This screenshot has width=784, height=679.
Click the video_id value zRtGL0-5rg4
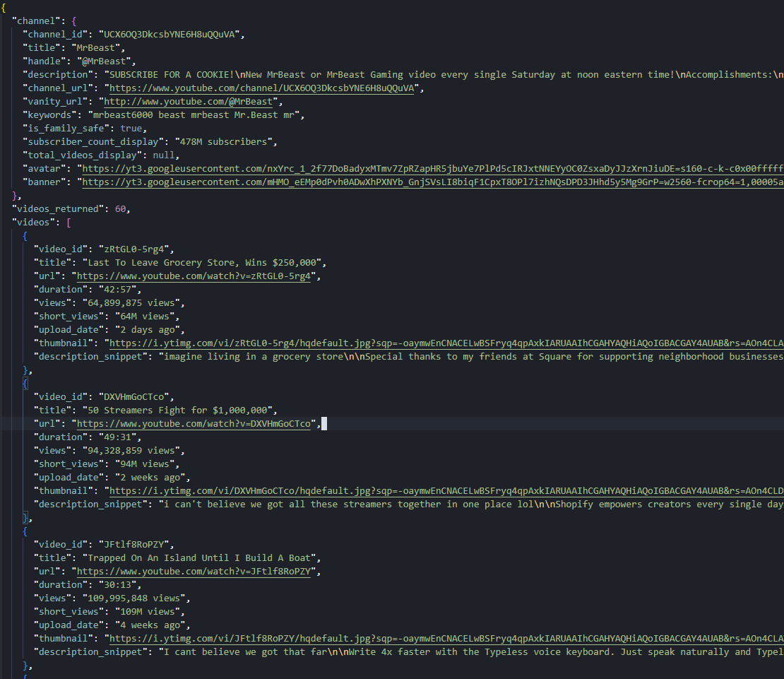point(134,249)
